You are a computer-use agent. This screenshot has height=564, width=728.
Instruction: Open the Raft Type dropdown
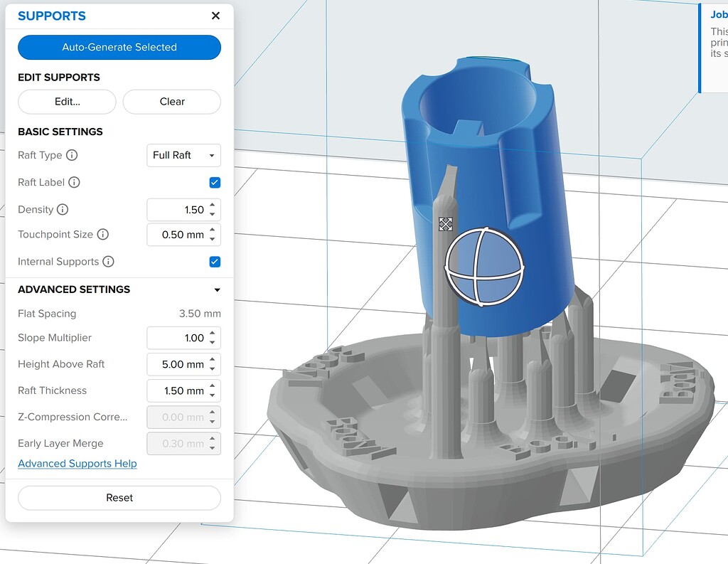pyautogui.click(x=183, y=156)
